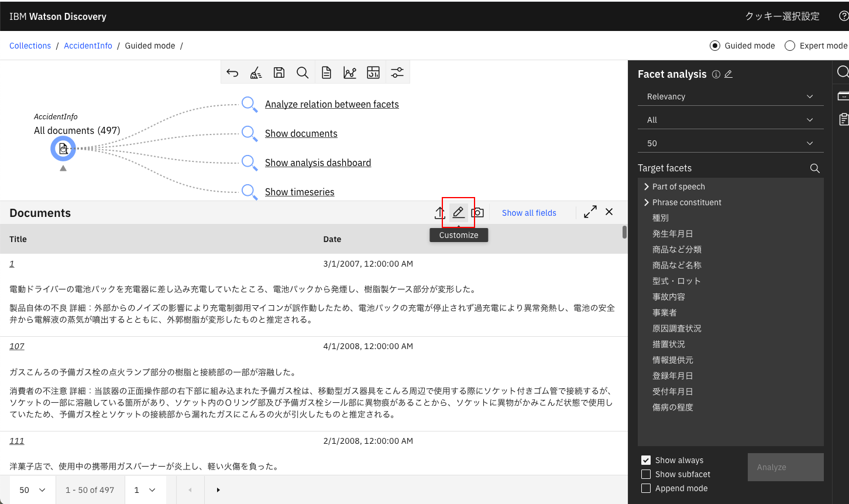
Task: Open the All dropdown in Facet analysis
Action: (731, 120)
